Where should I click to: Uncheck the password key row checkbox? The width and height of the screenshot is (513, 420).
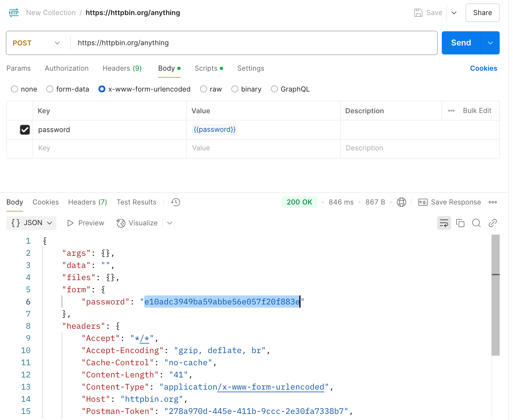(25, 130)
